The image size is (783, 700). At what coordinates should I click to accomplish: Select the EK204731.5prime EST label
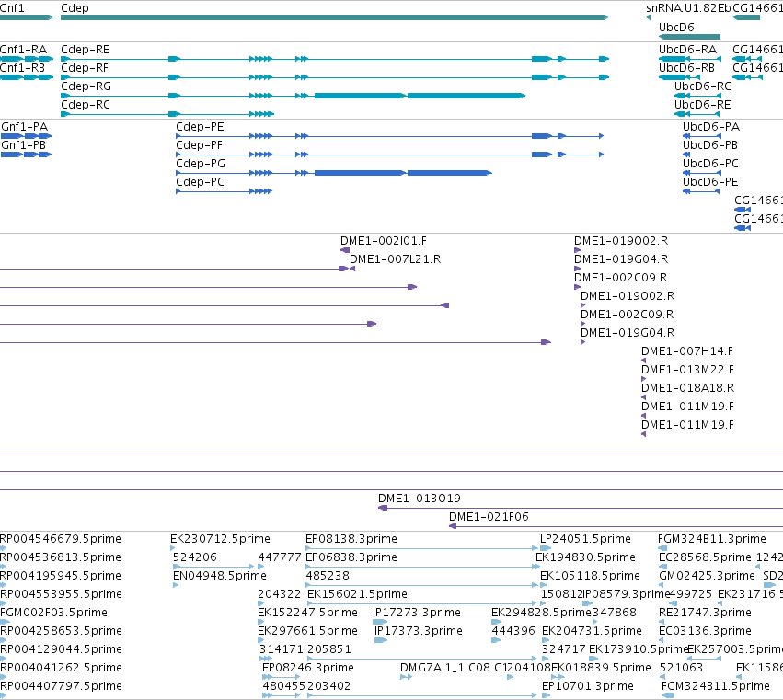(592, 631)
